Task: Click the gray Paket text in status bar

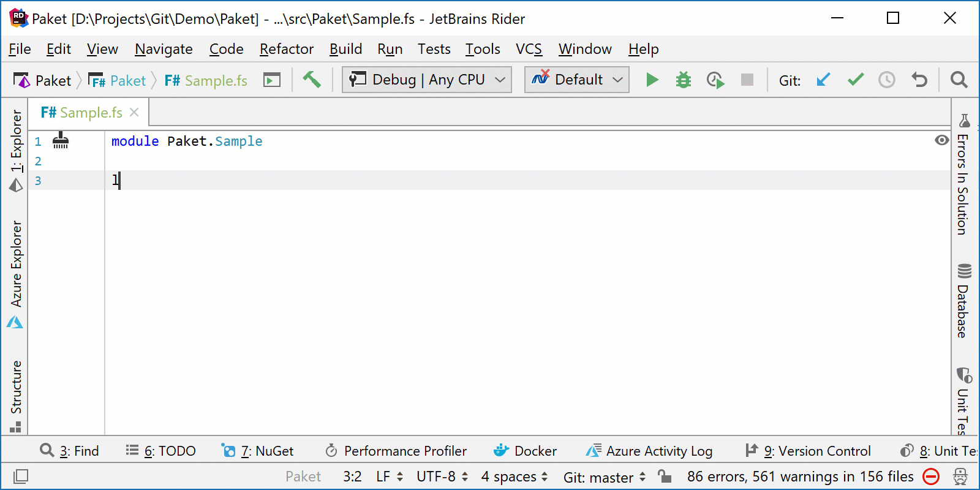Action: (303, 477)
